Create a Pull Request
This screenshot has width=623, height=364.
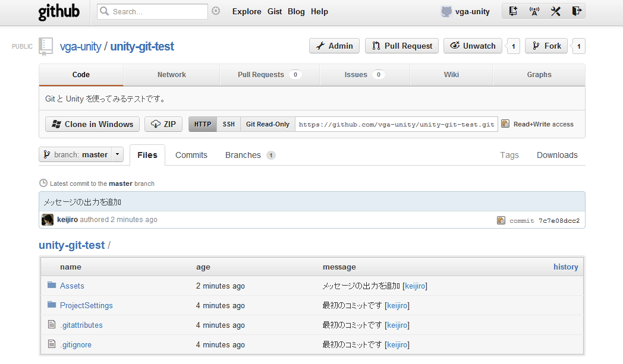[x=402, y=46]
